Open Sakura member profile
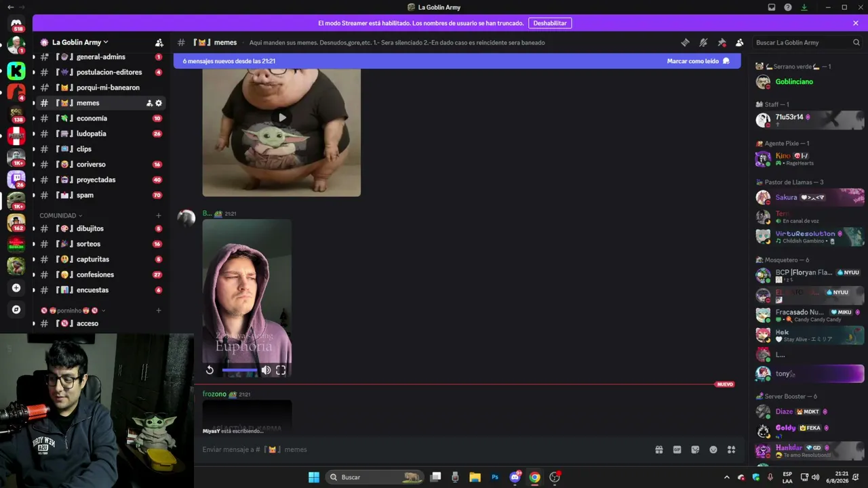 coord(810,197)
